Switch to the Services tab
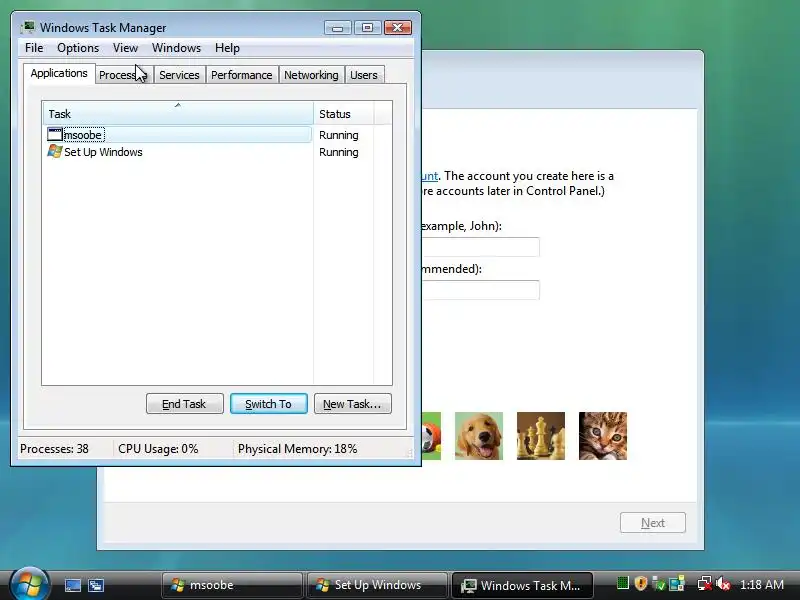Screen dimensions: 800x600 179,75
